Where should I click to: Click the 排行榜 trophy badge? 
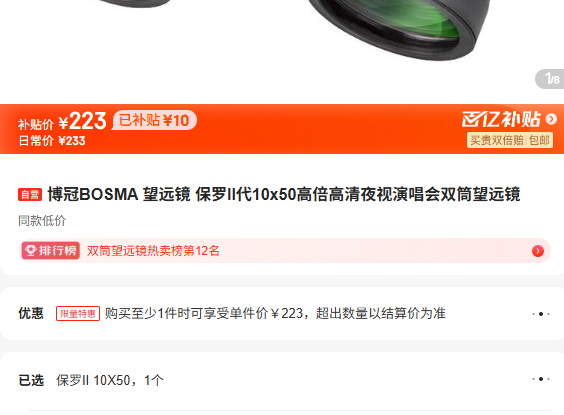[x=51, y=250]
